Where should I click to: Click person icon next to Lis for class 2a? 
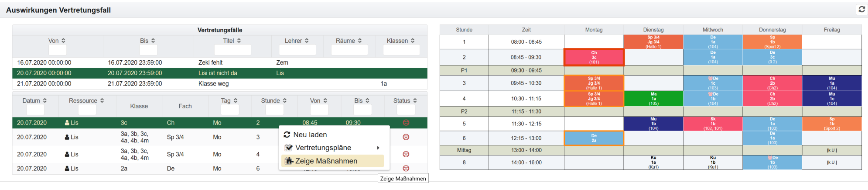(67, 169)
